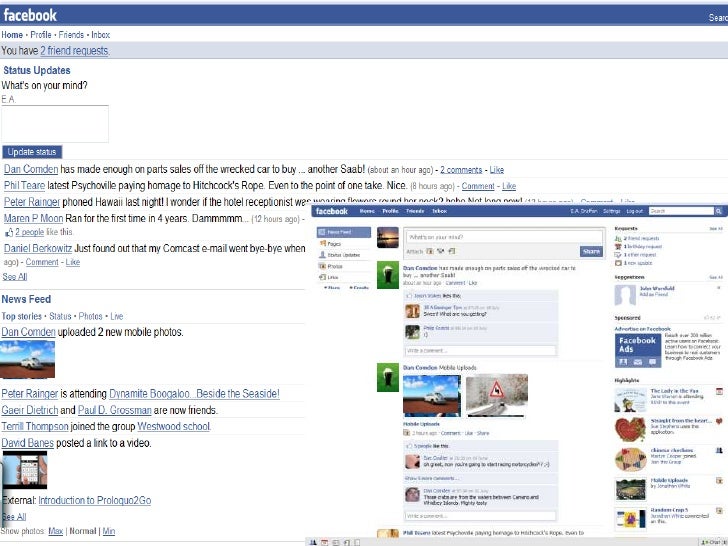This screenshot has height=546, width=728.
Task: Open the 'Dynamite Boogaloo...Beside the Seaside!' event link
Action: [194, 394]
